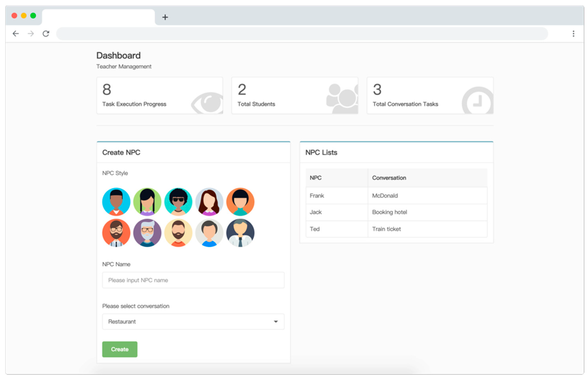Viewport: 588px width, 381px height.
Task: Select the long brown hair woman avatar
Action: tap(209, 202)
